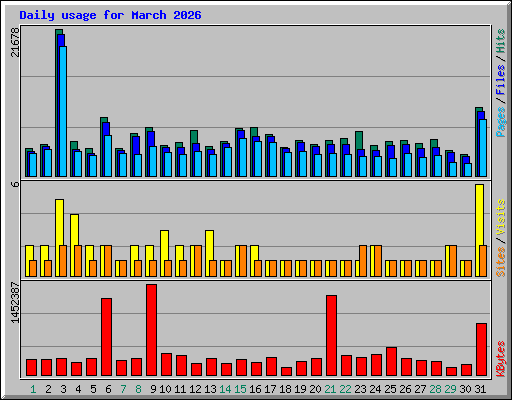Click day label 1 on the x-axis
This screenshot has height=400, width=512.
(33, 389)
